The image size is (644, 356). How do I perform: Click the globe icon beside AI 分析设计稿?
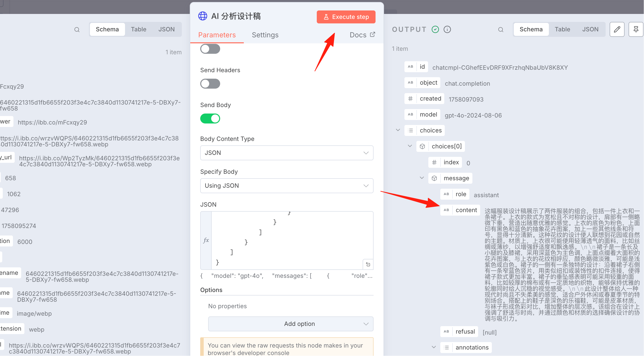pos(202,16)
